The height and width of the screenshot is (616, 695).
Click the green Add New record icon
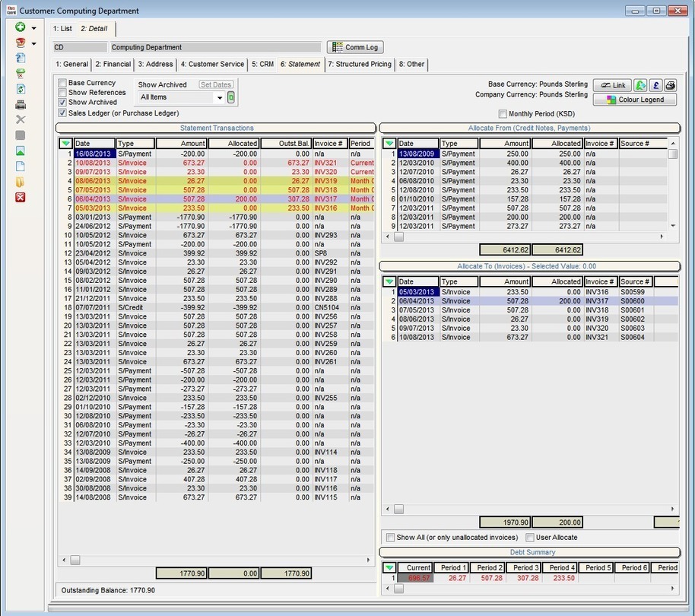point(21,27)
